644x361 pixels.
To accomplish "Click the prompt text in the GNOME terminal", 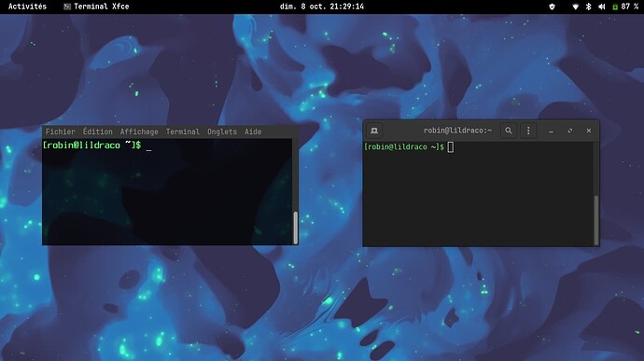I will click(404, 146).
